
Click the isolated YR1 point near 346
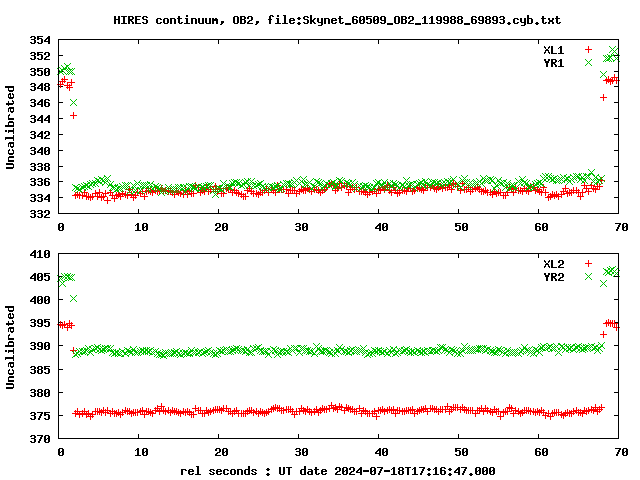73,102
